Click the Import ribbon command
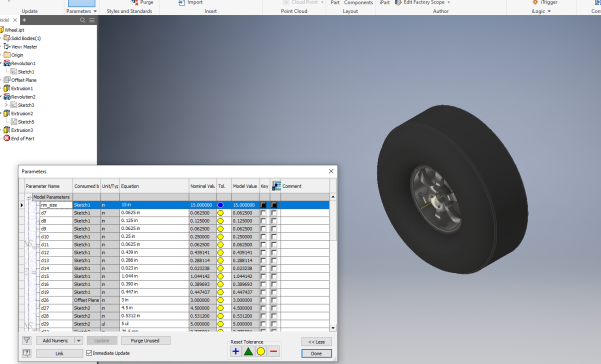601x364 pixels. (x=190, y=2)
